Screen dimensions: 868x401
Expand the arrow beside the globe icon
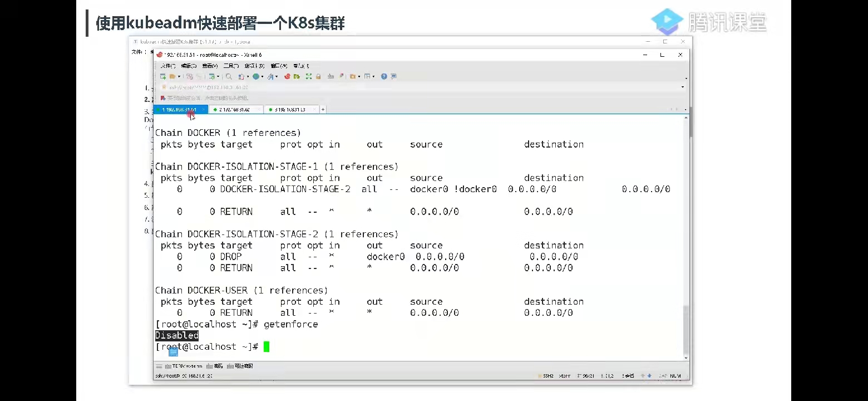pyautogui.click(x=262, y=76)
